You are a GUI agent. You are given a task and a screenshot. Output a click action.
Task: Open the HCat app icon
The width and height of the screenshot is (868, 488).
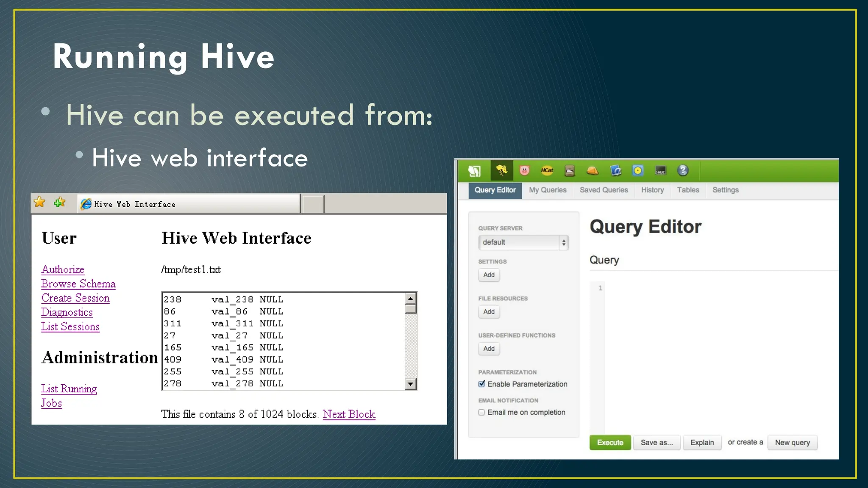point(547,170)
